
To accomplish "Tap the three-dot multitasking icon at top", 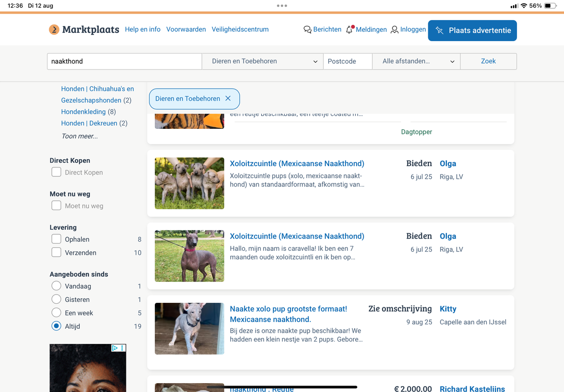I will pyautogui.click(x=282, y=6).
